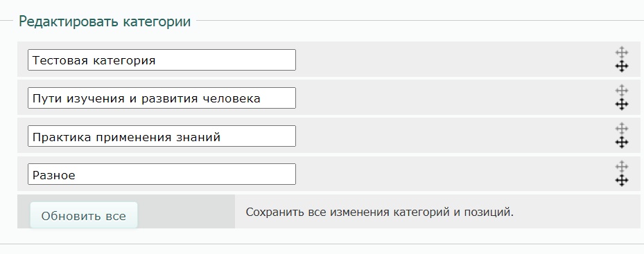The image size is (644, 254).
Task: Click empty space in the Разное row
Action: click(452, 174)
